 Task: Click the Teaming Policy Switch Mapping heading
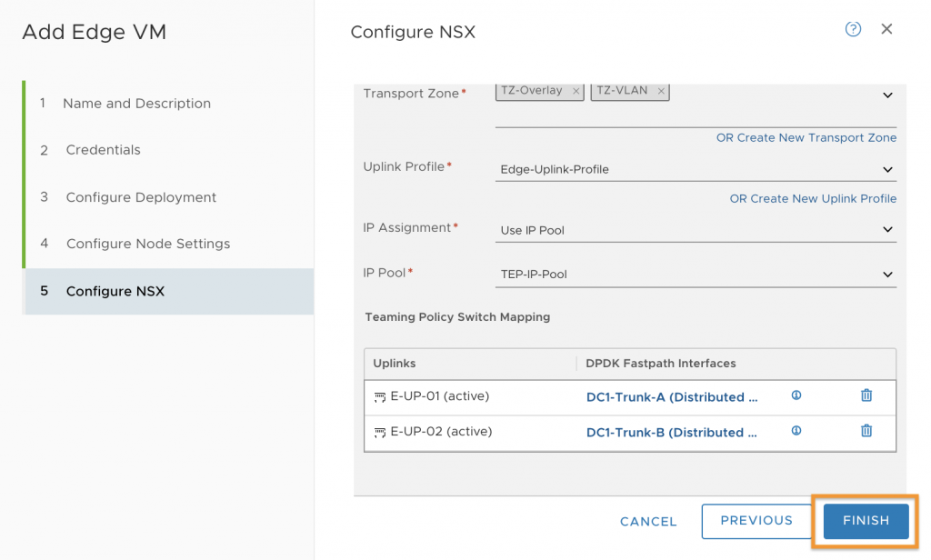(457, 317)
